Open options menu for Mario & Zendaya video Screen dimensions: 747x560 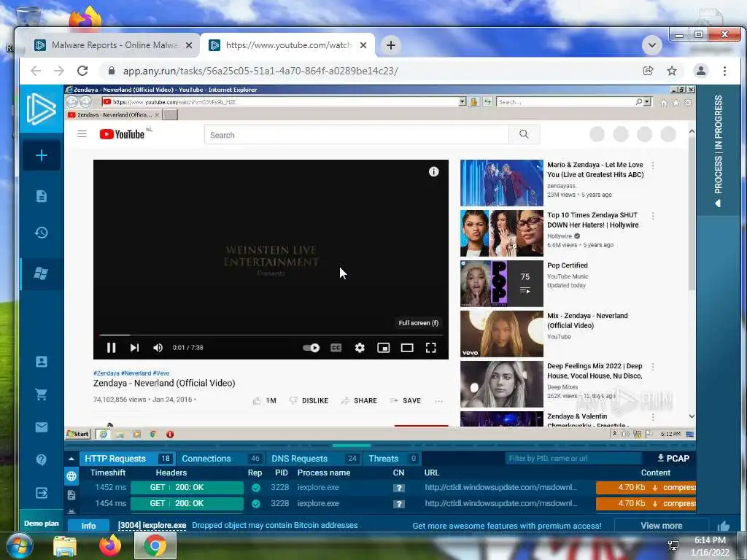coord(653,166)
